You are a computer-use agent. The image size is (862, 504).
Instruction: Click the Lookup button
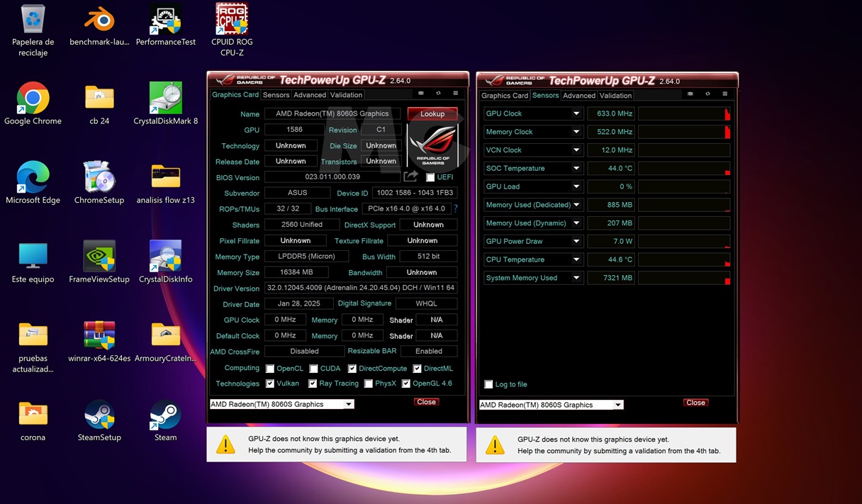[x=432, y=113]
